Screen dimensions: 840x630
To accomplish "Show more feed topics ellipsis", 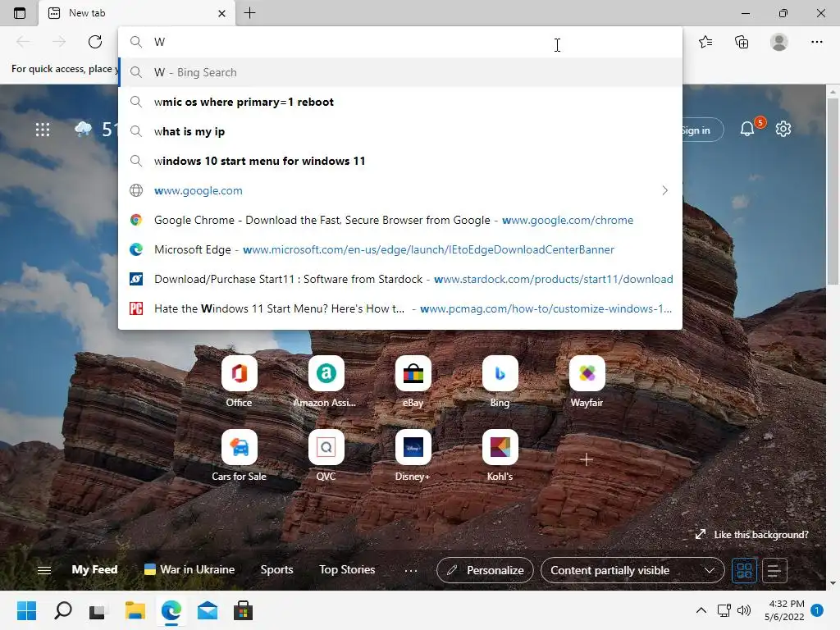I will pos(411,571).
